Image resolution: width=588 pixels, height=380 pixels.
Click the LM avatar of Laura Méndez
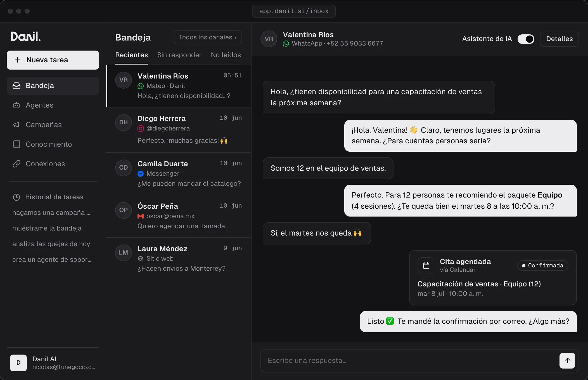click(x=124, y=253)
